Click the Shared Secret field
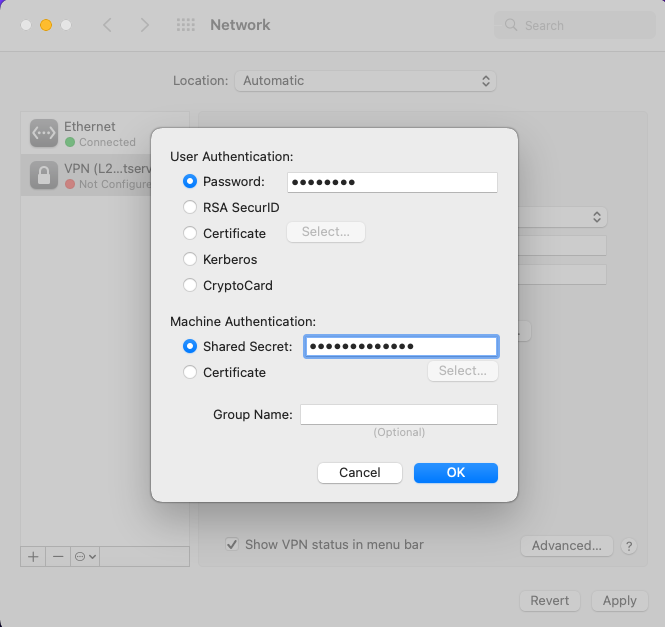The image size is (665, 627). click(x=401, y=346)
